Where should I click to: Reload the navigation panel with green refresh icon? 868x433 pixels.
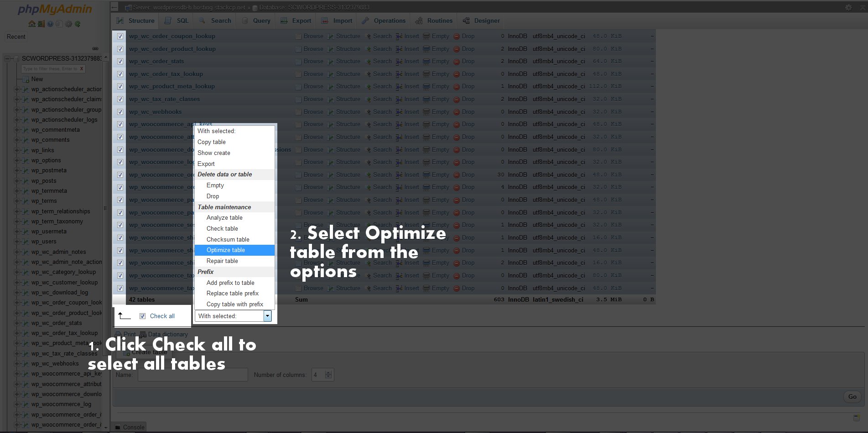tap(78, 24)
